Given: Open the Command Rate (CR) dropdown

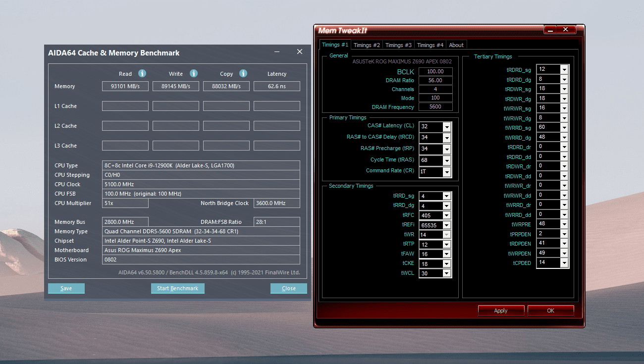Looking at the screenshot, I should [x=446, y=172].
